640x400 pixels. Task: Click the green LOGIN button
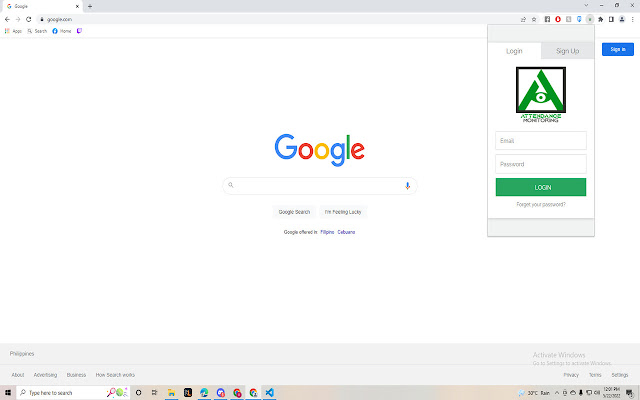click(x=541, y=187)
